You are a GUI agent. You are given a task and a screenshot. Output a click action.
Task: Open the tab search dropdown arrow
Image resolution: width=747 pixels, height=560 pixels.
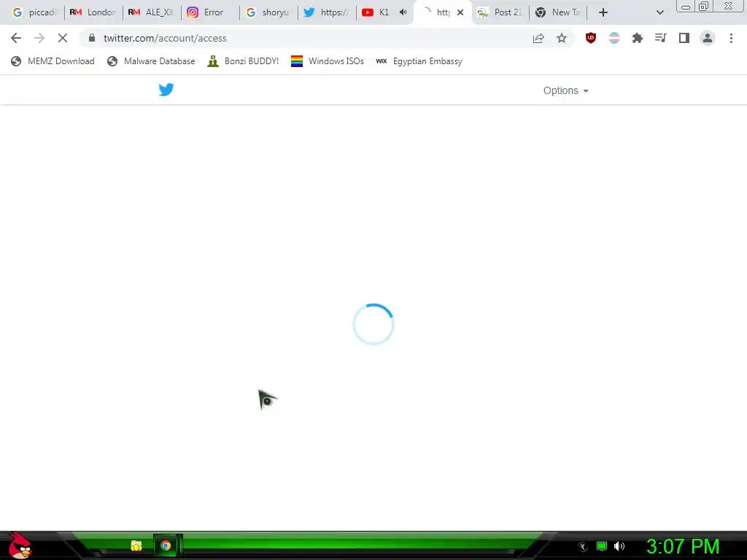point(659,12)
